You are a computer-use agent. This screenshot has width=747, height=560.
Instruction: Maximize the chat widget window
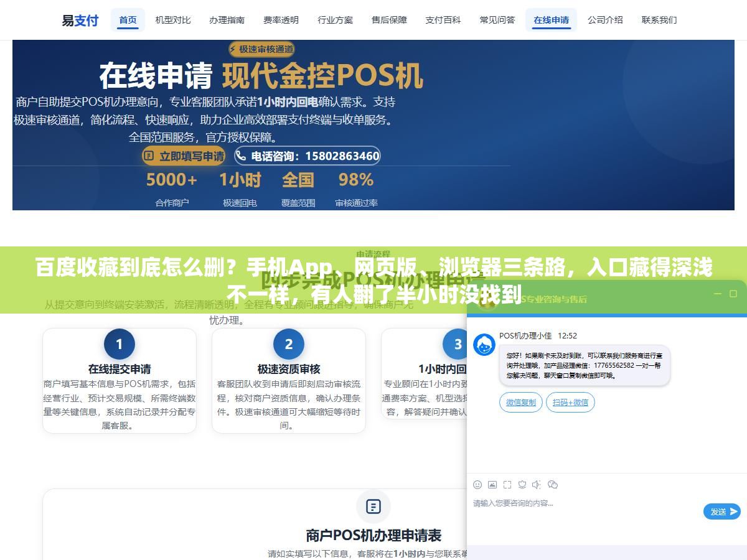coord(733,294)
